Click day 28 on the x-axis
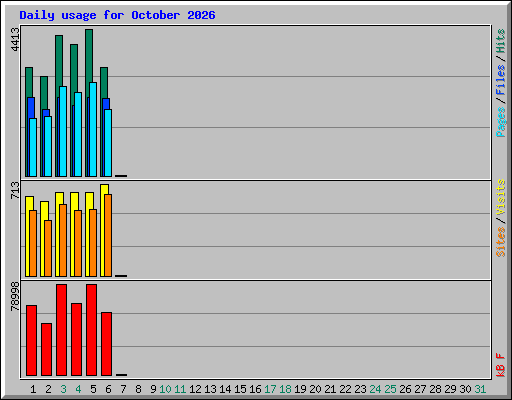 (435, 389)
